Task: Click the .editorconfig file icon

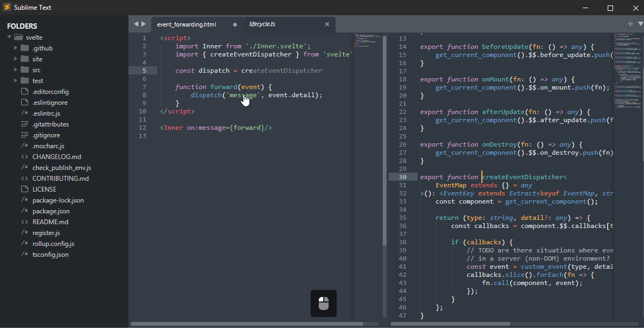Action: coord(24,91)
